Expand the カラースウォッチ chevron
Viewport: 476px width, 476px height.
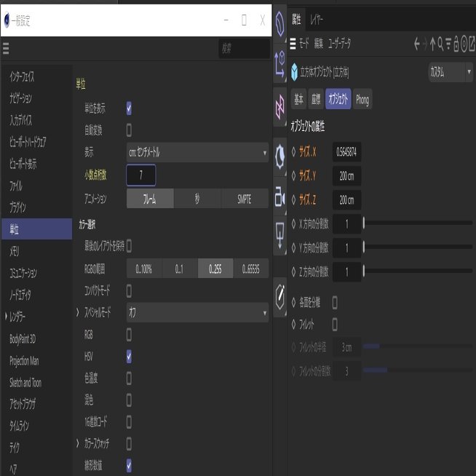(77, 444)
